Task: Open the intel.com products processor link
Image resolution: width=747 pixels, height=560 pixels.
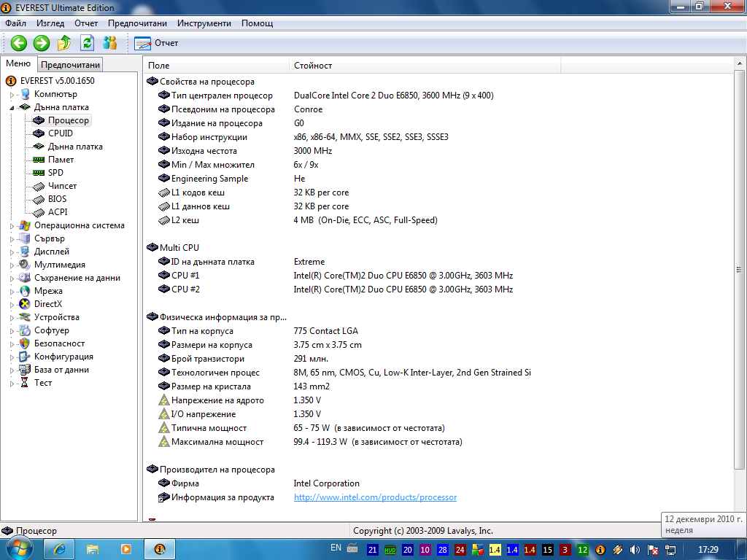Action: [x=375, y=497]
